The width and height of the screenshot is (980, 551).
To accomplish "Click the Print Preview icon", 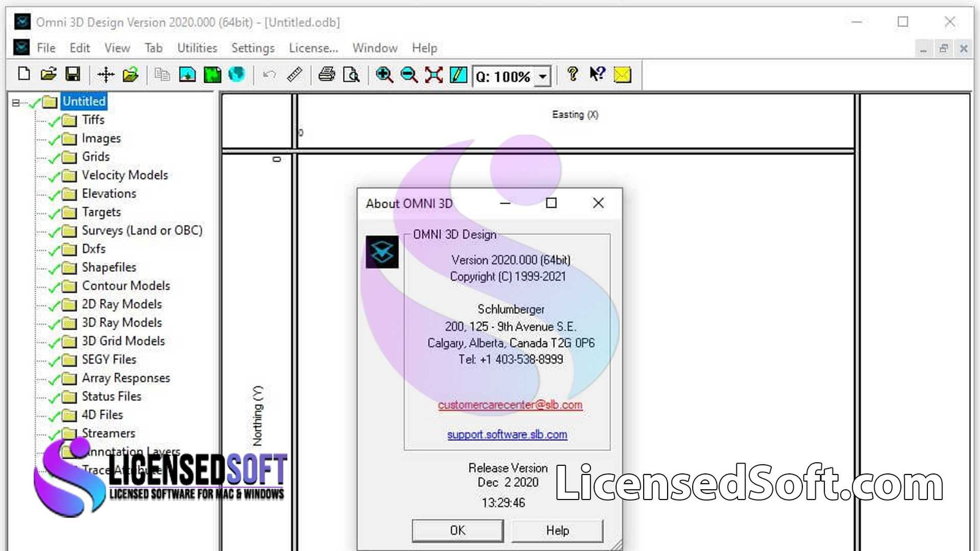I will pyautogui.click(x=352, y=75).
